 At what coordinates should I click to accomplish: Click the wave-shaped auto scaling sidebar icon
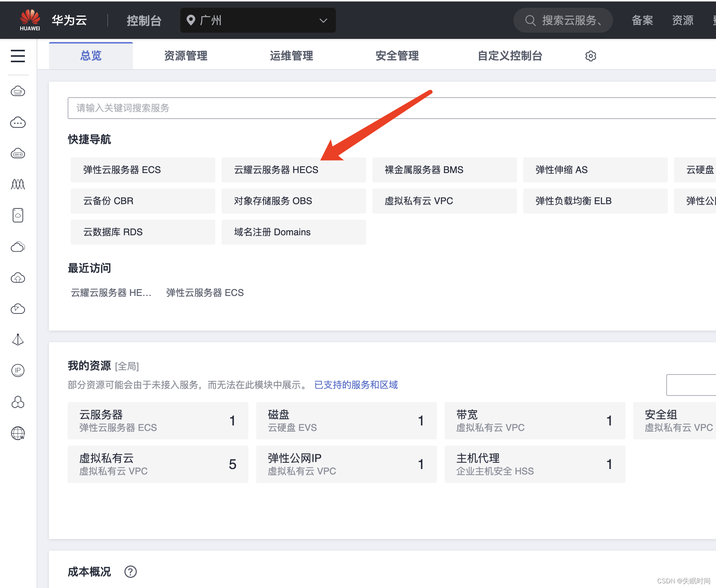pyautogui.click(x=18, y=184)
